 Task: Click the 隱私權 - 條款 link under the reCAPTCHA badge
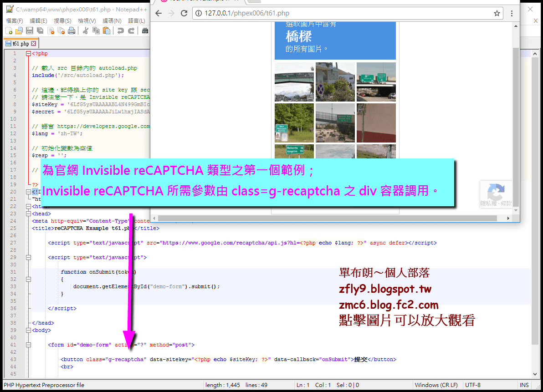(x=496, y=204)
